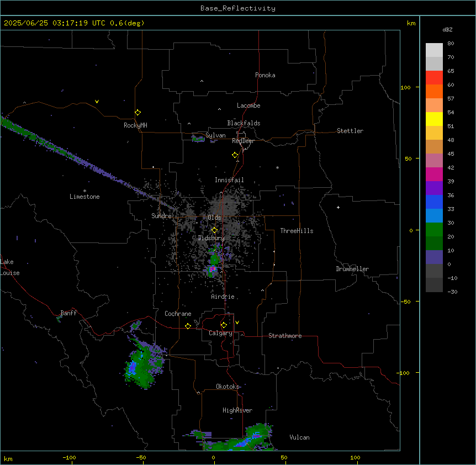Click the white plus marker west of Drumheller
The width and height of the screenshot is (476, 465).
click(338, 207)
